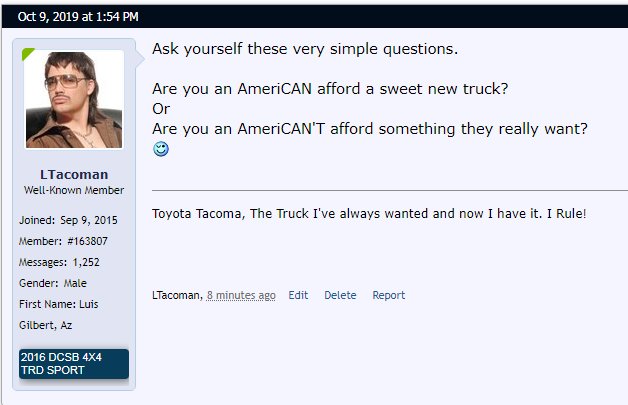628x405 pixels.
Task: Click the Toyota Tacoma signature text
Action: [369, 214]
